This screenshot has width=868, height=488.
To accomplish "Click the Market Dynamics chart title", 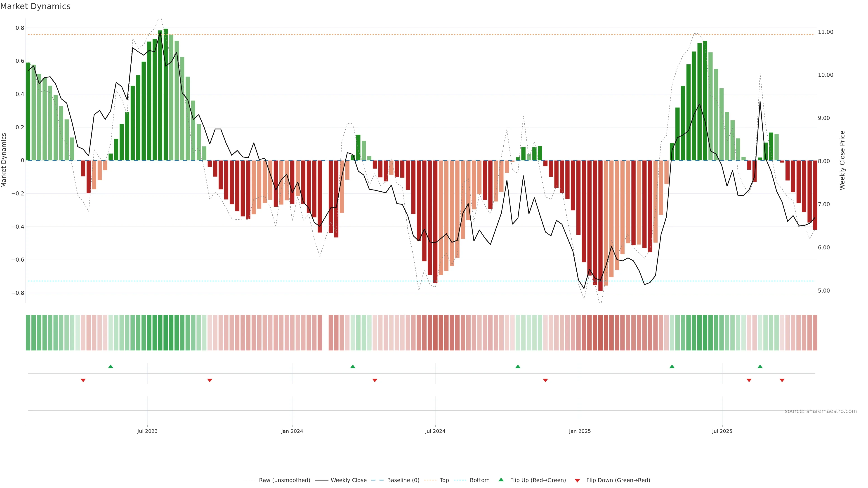I will click(35, 6).
